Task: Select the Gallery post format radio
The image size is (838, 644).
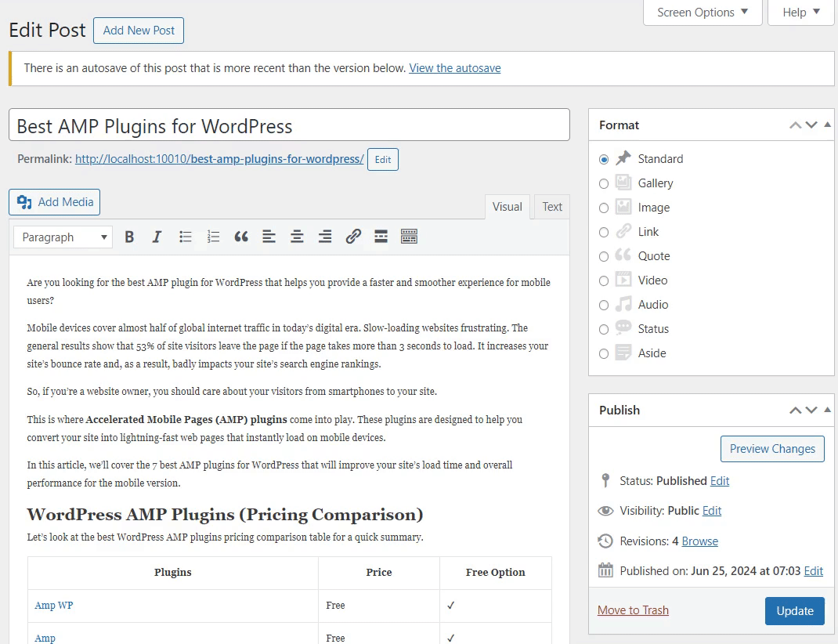Action: tap(604, 184)
